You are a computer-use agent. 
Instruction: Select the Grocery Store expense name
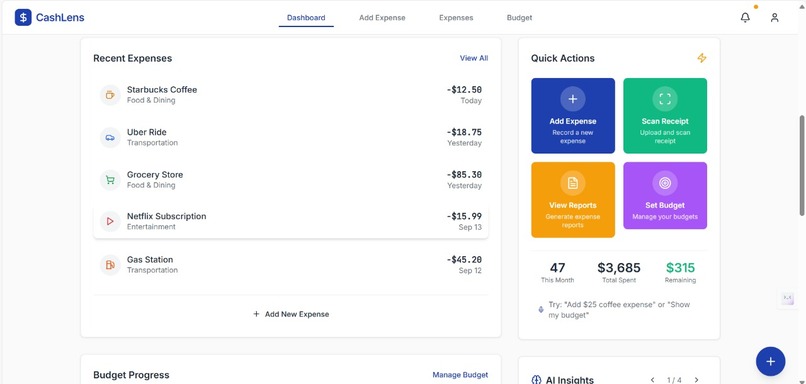pos(155,174)
